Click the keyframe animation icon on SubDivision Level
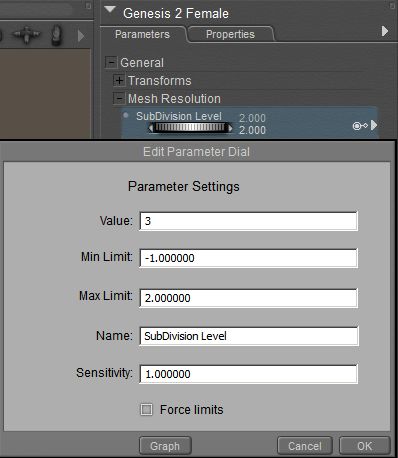398x458 pixels. click(x=360, y=126)
